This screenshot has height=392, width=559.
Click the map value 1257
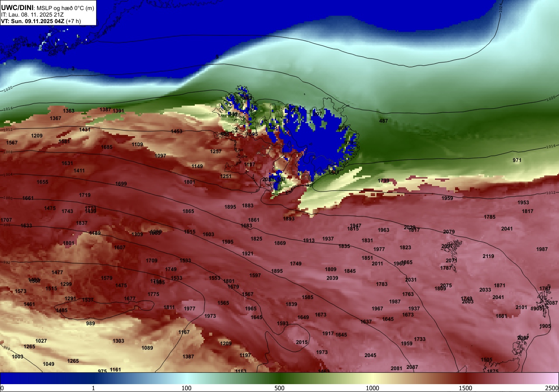point(216,151)
